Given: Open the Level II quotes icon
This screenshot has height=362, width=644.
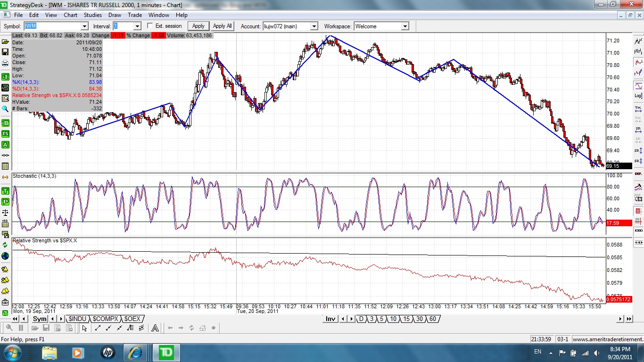Looking at the screenshot, I should click(5, 123).
